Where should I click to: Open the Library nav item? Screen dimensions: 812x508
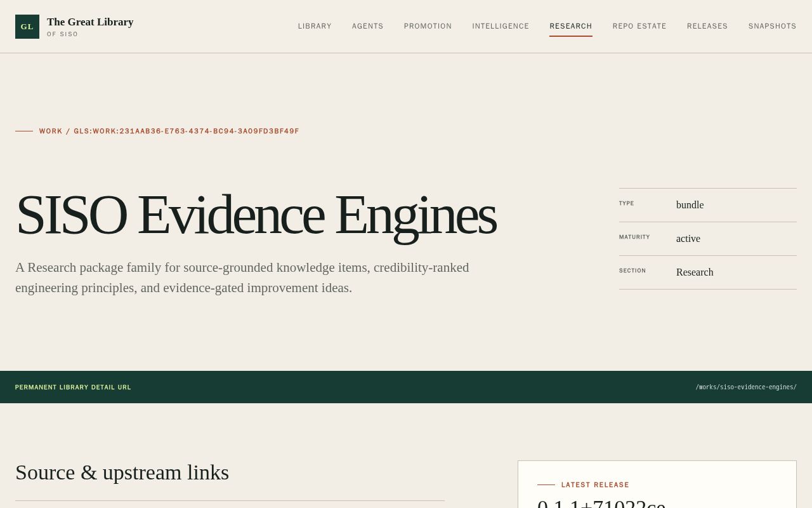click(x=315, y=26)
